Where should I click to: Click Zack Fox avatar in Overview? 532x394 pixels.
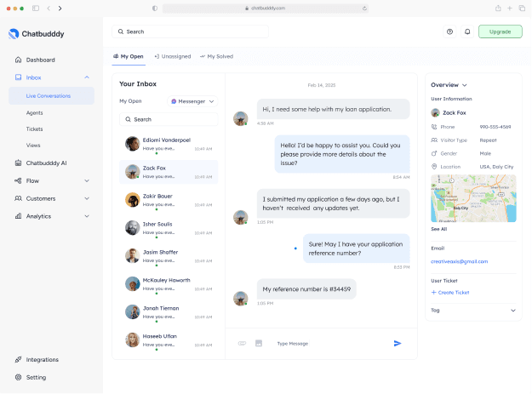(435, 112)
